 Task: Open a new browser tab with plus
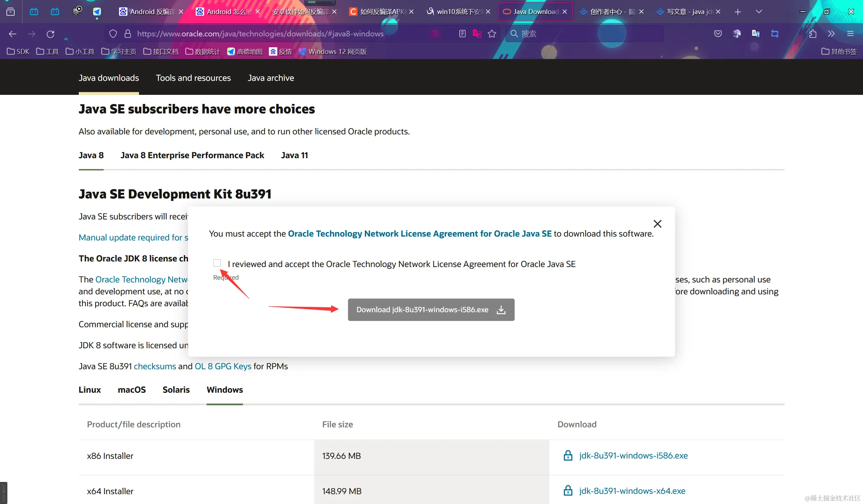pyautogui.click(x=738, y=12)
